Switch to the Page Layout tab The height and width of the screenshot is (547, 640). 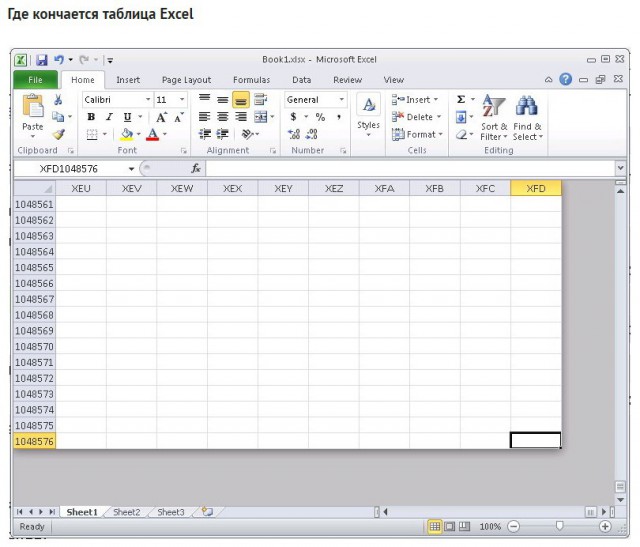point(187,80)
